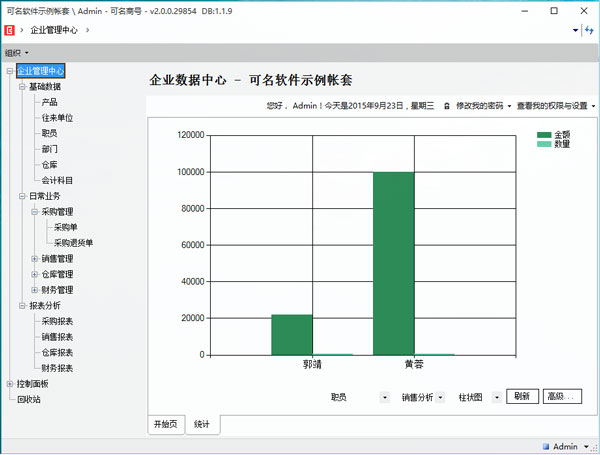Open the 柱状图 chart type dropdown

click(x=497, y=397)
